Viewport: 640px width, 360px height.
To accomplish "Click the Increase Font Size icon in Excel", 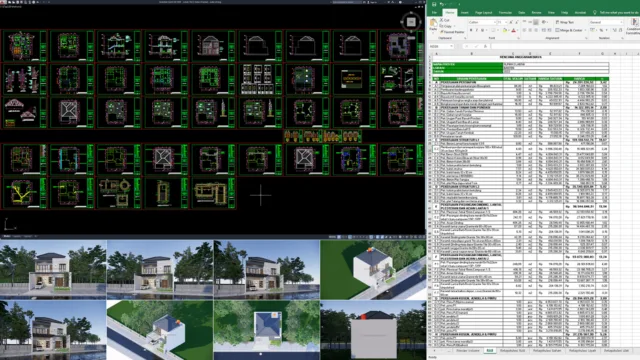I will pos(511,22).
